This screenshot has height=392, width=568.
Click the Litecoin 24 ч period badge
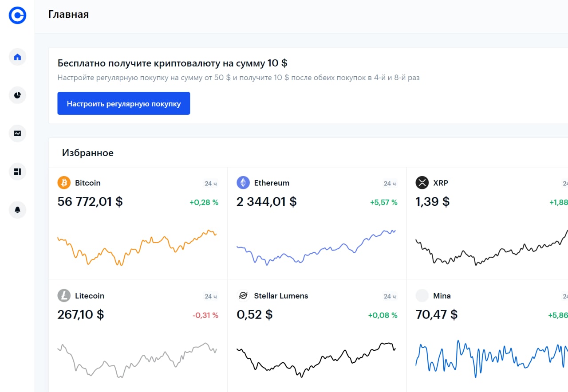coord(211,296)
